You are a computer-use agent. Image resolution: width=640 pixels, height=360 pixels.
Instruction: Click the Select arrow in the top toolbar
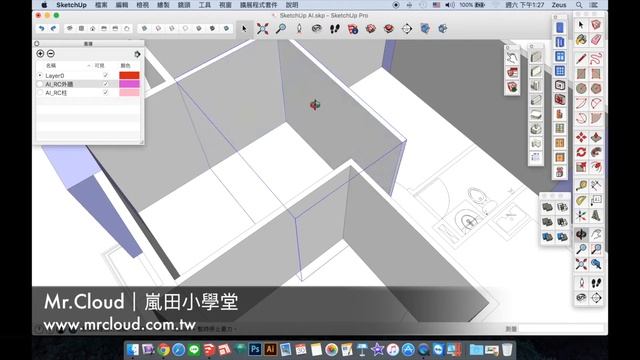[244, 29]
